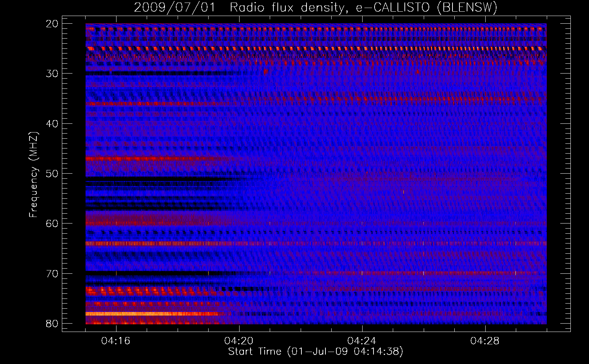The image size is (589, 364).
Task: Click the 20 frequency tick label
Action: click(52, 24)
